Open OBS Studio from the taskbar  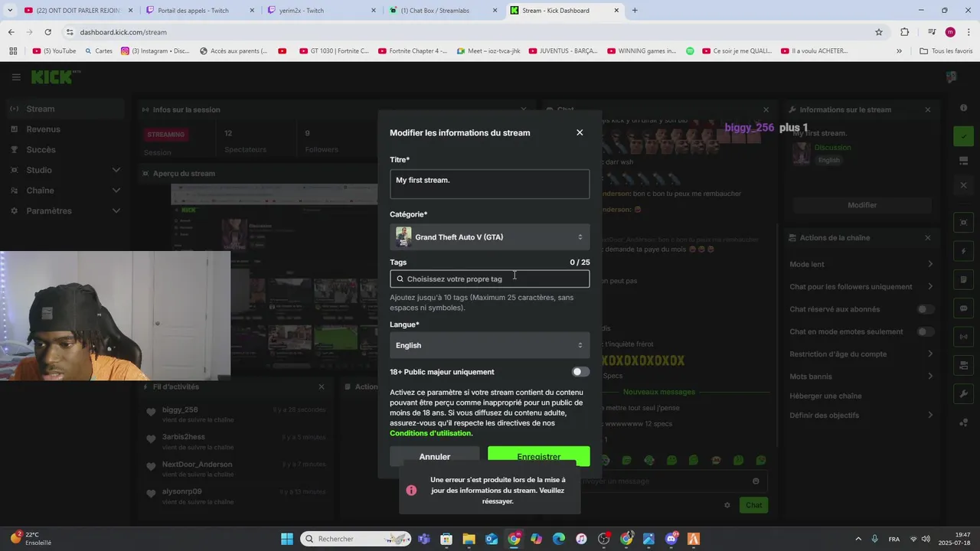click(x=603, y=539)
